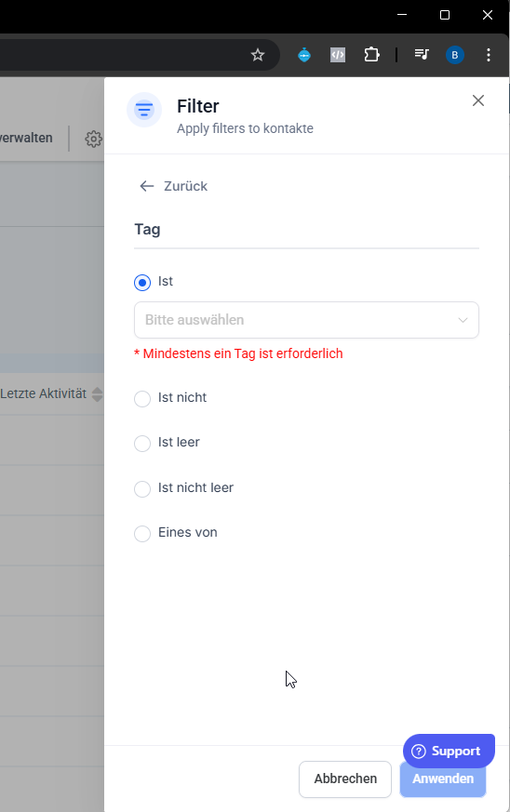Click the settings gear icon beside verwalten
510x812 pixels.
coord(93,139)
